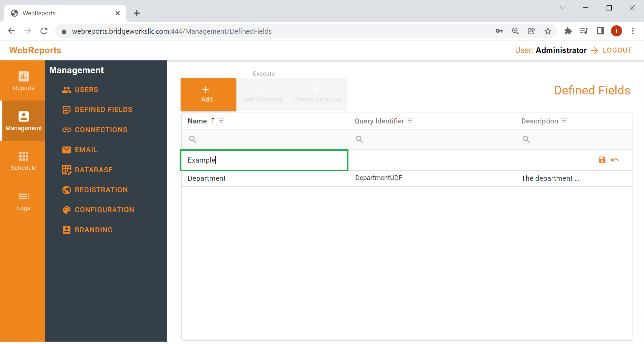The width and height of the screenshot is (644, 344).
Task: Open browser extensions puzzle icon
Action: point(568,31)
